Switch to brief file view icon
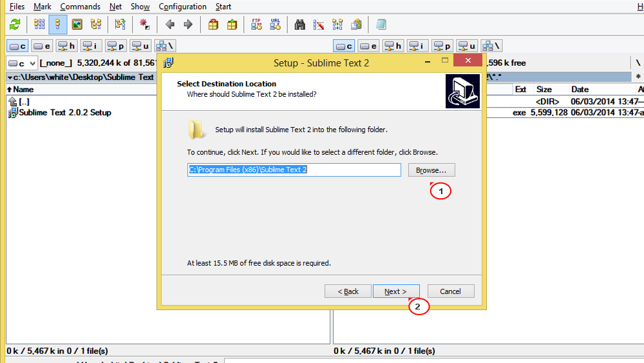 coord(39,25)
